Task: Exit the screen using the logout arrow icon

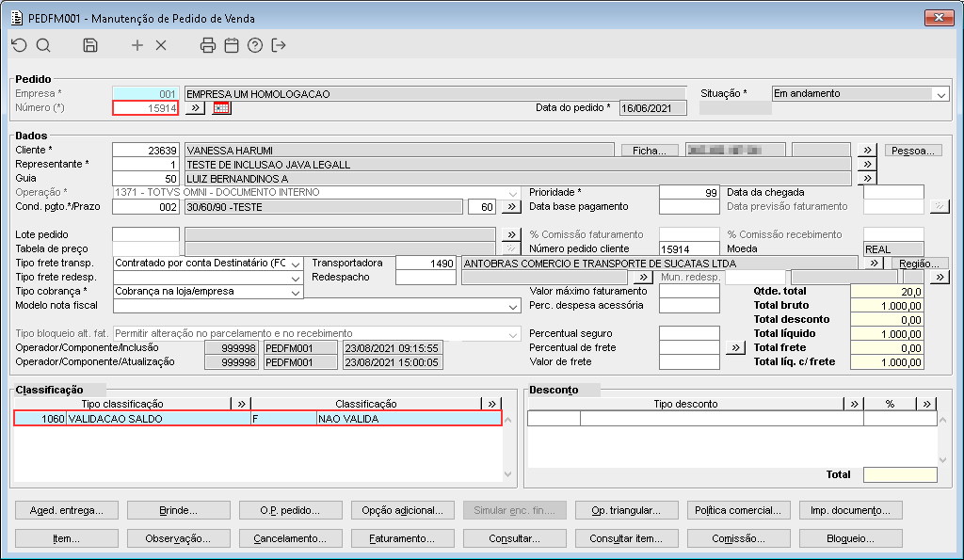Action: (279, 45)
